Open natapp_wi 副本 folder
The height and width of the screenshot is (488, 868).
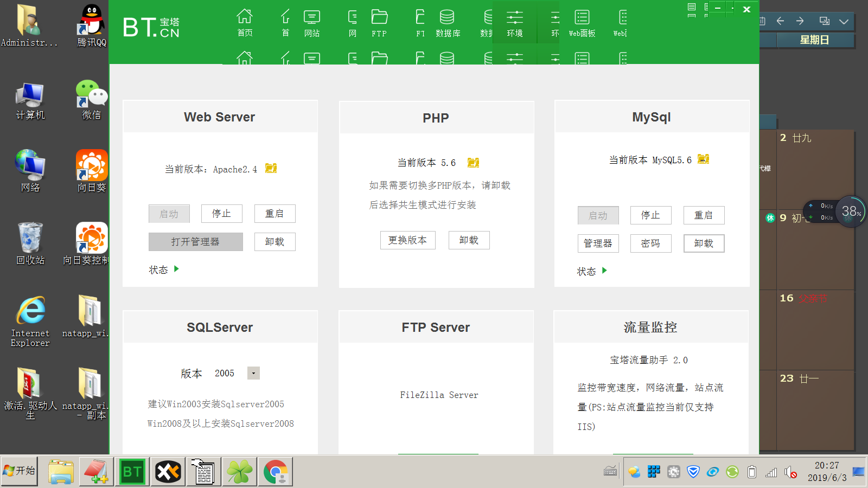87,394
